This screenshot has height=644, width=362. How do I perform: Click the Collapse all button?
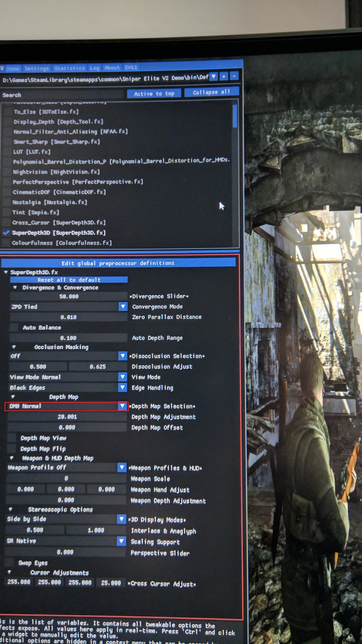coord(211,92)
